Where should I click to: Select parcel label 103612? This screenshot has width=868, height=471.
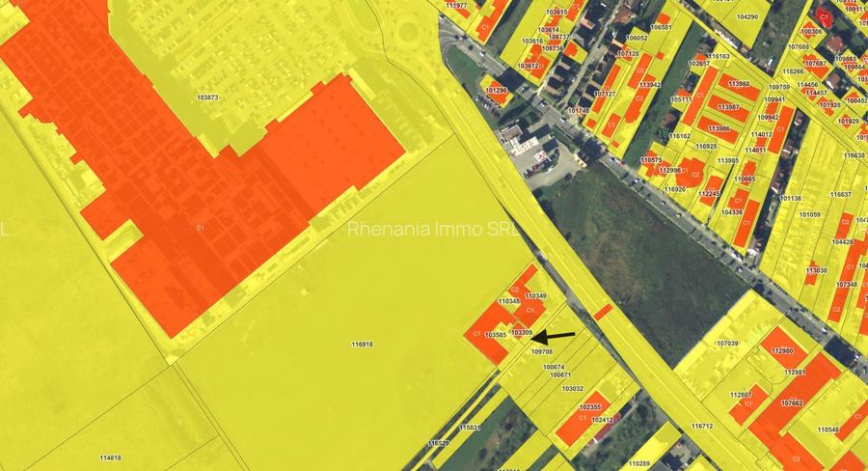point(528,66)
